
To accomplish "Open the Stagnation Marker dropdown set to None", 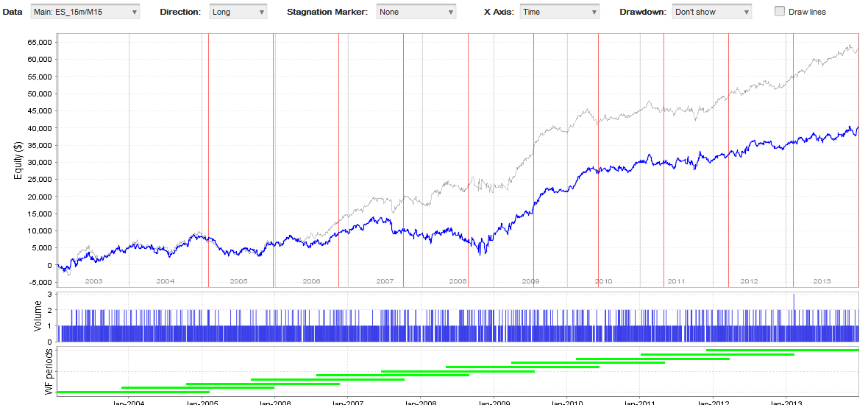I will tap(416, 12).
